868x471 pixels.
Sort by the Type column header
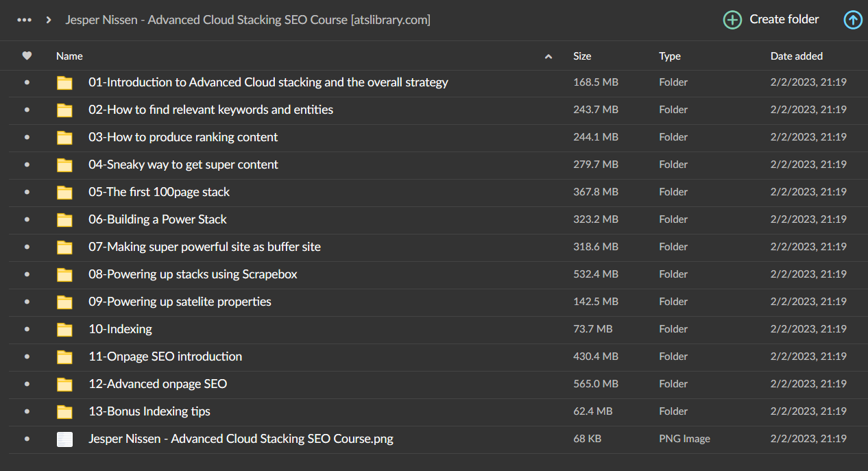point(670,56)
